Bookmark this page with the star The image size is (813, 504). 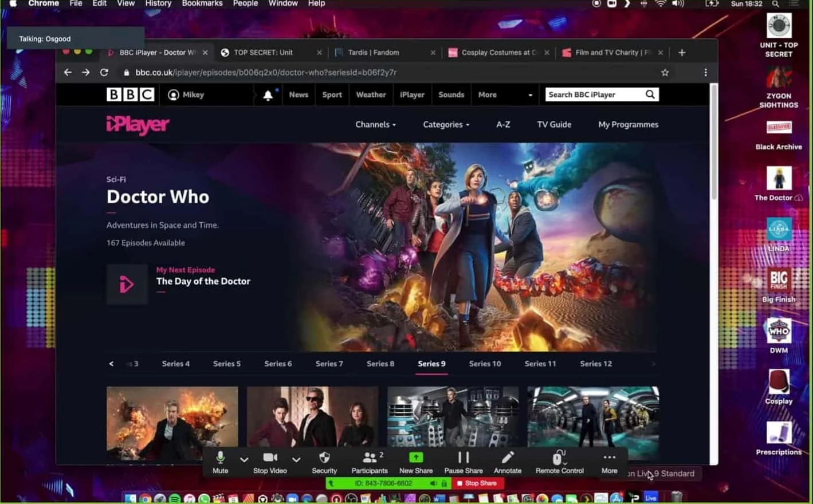click(665, 73)
